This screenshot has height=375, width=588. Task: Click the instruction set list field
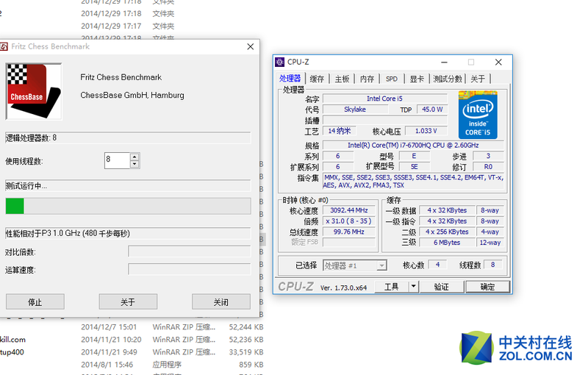coord(413,181)
